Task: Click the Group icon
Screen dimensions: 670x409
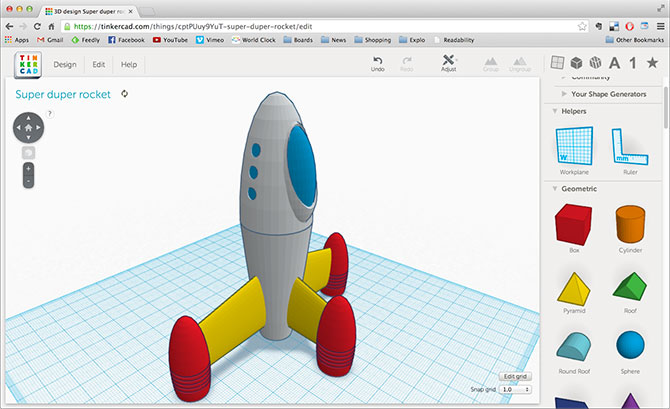Action: tap(491, 64)
